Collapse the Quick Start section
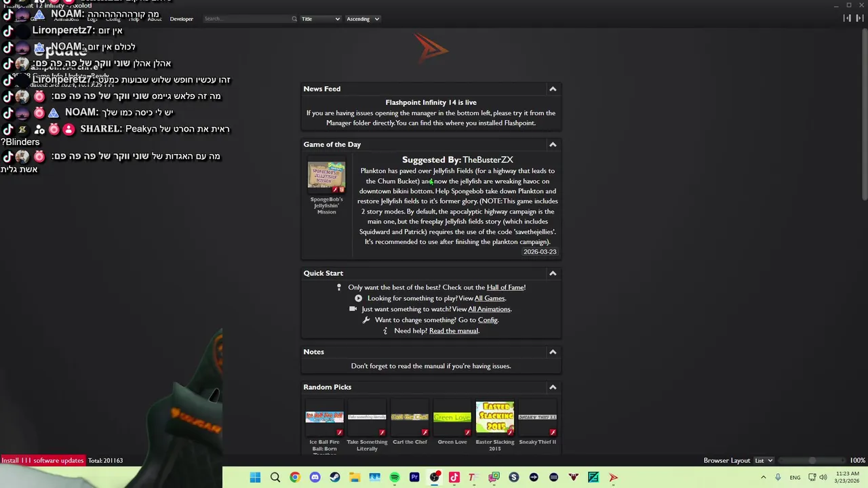The width and height of the screenshot is (868, 488). pyautogui.click(x=553, y=273)
